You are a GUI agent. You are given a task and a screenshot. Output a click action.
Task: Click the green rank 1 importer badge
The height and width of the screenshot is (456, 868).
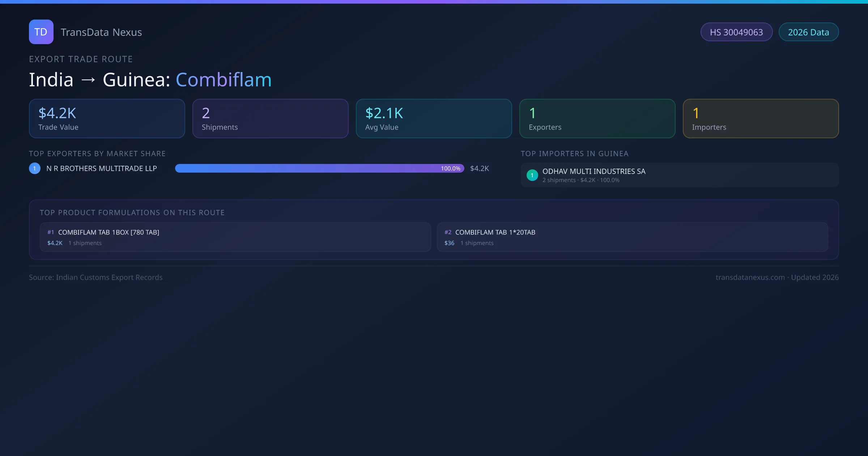[x=532, y=175]
